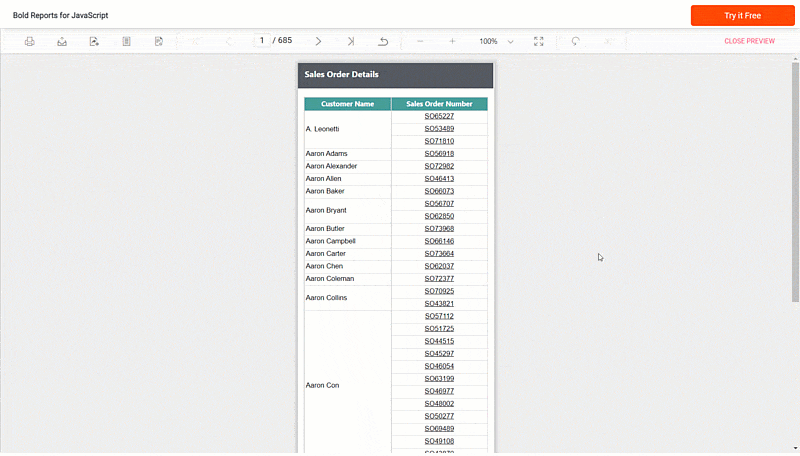Open sales order SO73968
The image size is (800, 456).
(439, 229)
